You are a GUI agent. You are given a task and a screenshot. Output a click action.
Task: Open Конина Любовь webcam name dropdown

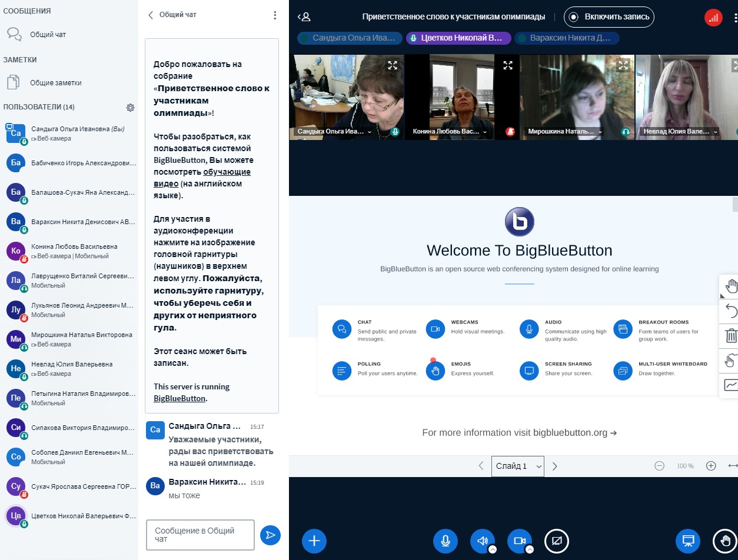click(450, 132)
